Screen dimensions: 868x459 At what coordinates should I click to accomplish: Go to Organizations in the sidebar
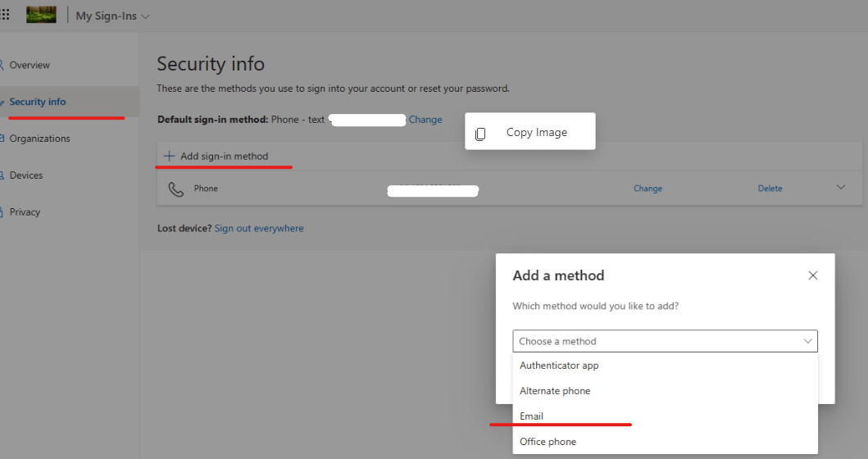click(39, 139)
